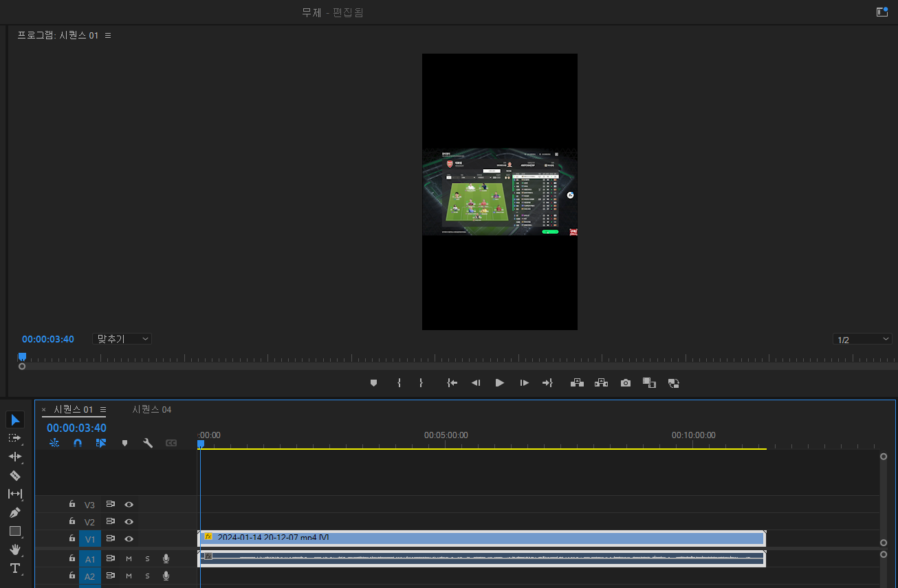Click the Extract button
898x588 pixels.
(x=602, y=383)
